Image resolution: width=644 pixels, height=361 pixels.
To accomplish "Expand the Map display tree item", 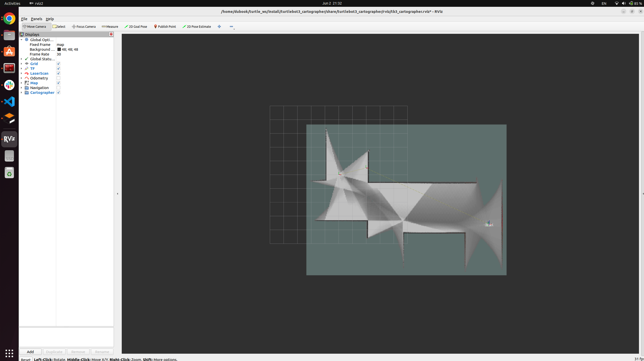I will click(21, 83).
